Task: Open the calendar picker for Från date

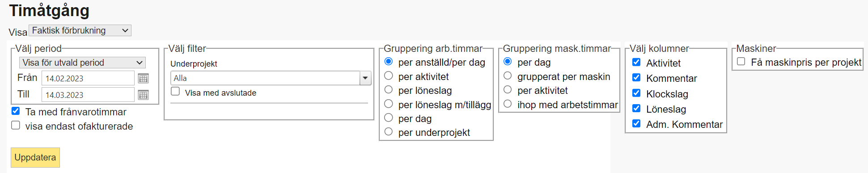Action: pyautogui.click(x=143, y=78)
